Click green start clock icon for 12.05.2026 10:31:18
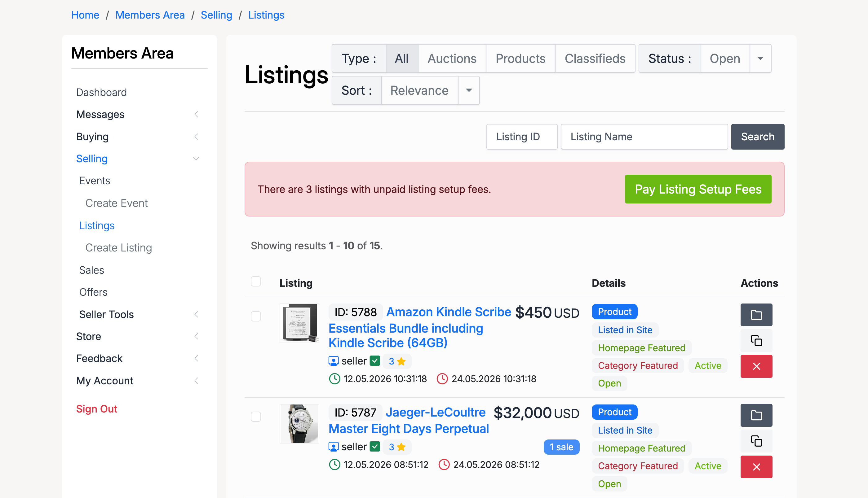 334,379
